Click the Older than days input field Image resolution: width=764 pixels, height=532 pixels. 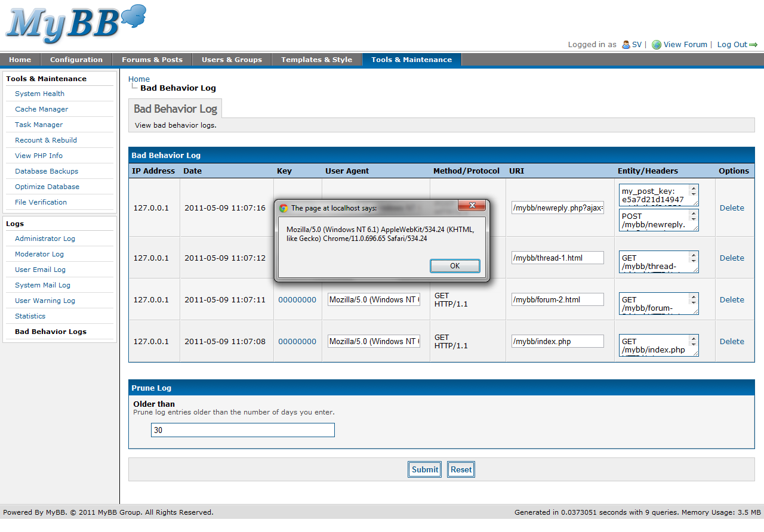coord(242,430)
